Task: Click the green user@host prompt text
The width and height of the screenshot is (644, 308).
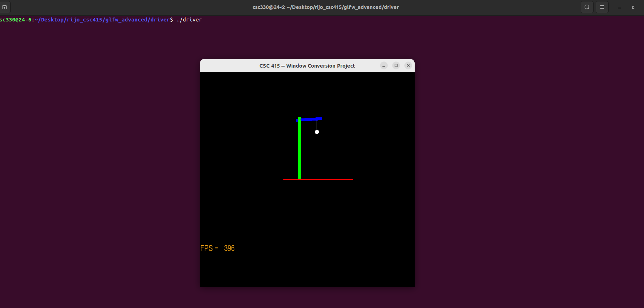Action: tap(16, 20)
